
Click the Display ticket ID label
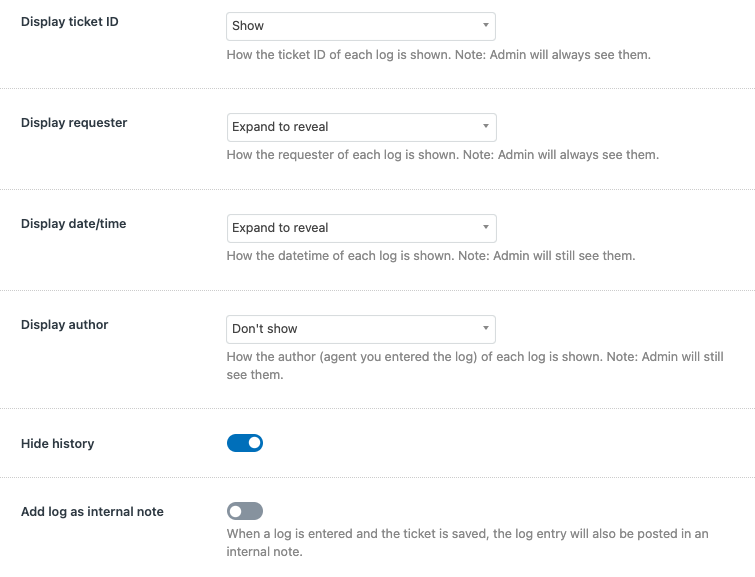click(x=69, y=22)
